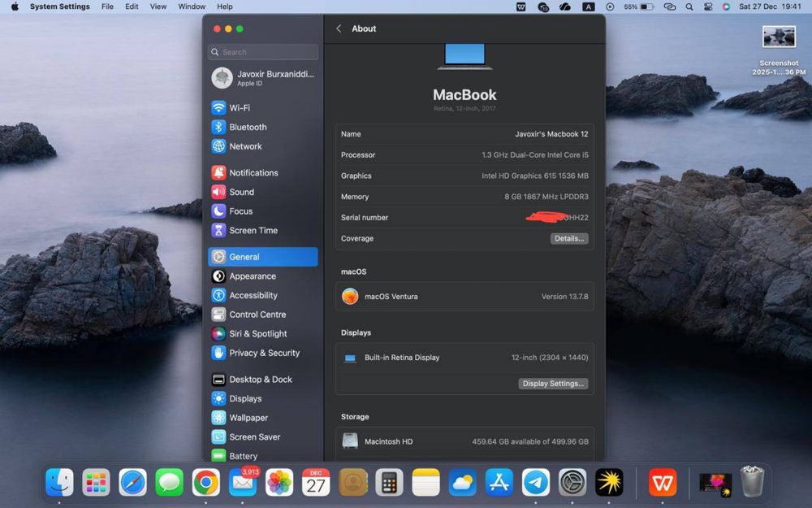Launch Google Chrome from the Dock

coord(205,483)
